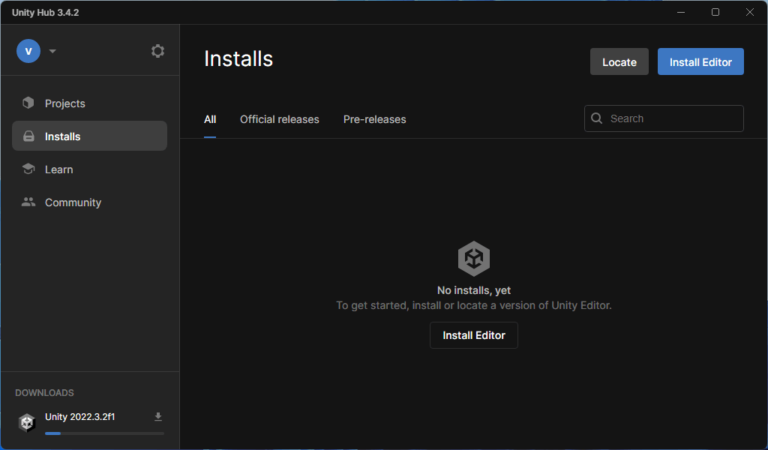Click the Installs drive icon
The image size is (768, 450).
[28, 136]
